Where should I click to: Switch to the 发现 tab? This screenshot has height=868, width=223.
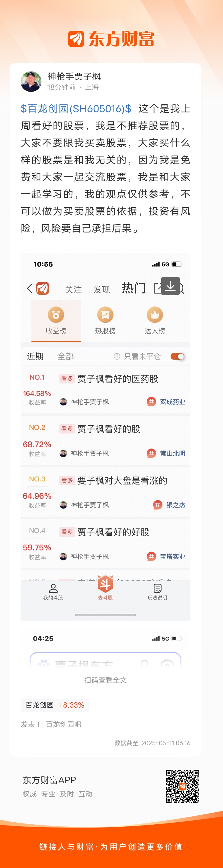click(x=101, y=289)
